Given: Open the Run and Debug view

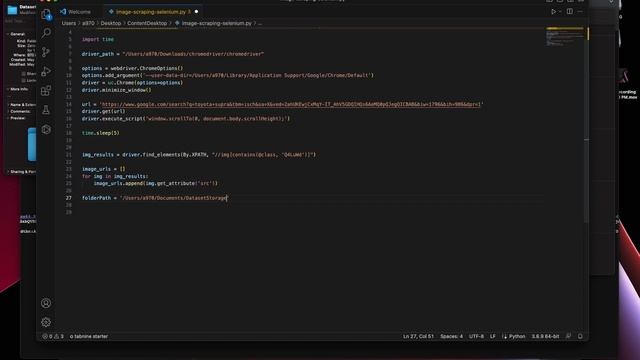Looking at the screenshot, I should (x=46, y=71).
